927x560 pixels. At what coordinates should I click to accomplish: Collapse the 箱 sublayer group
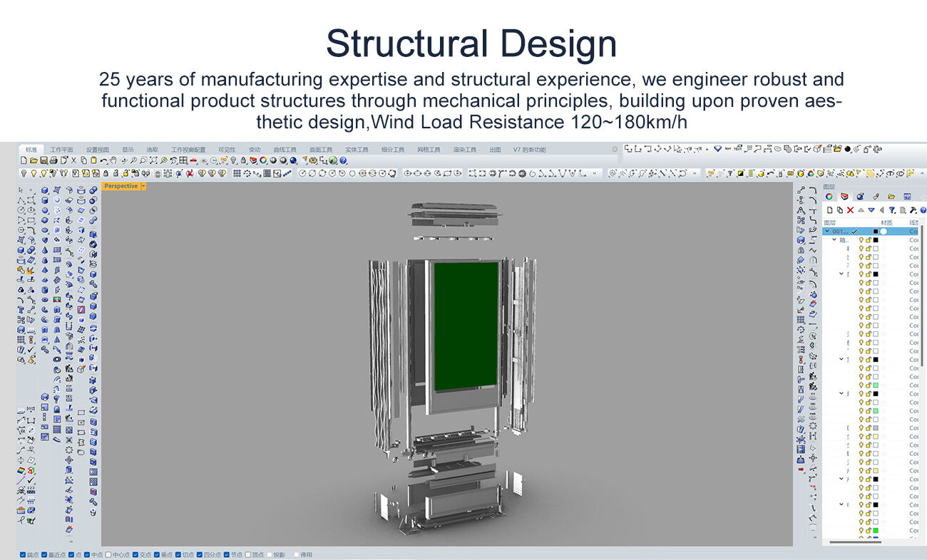click(835, 240)
